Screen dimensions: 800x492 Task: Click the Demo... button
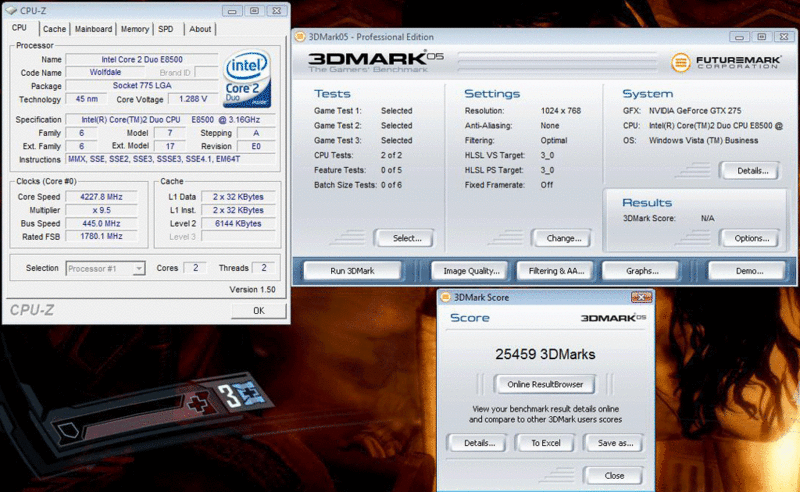point(749,270)
